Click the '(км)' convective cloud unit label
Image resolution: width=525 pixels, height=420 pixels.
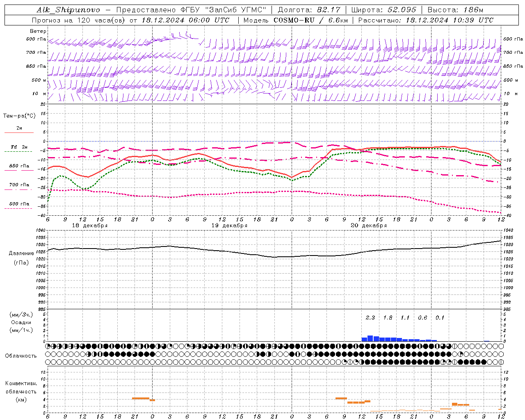click(21, 399)
